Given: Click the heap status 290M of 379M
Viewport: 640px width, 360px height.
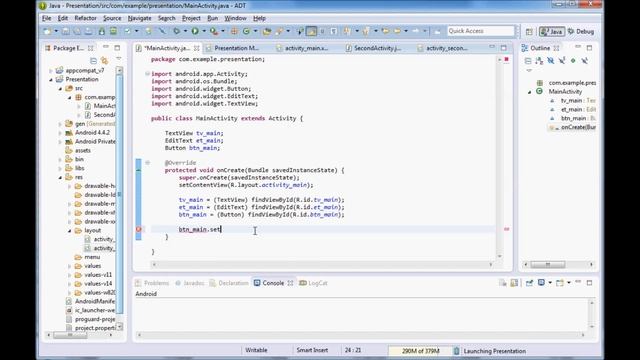Looking at the screenshot, I should [420, 351].
